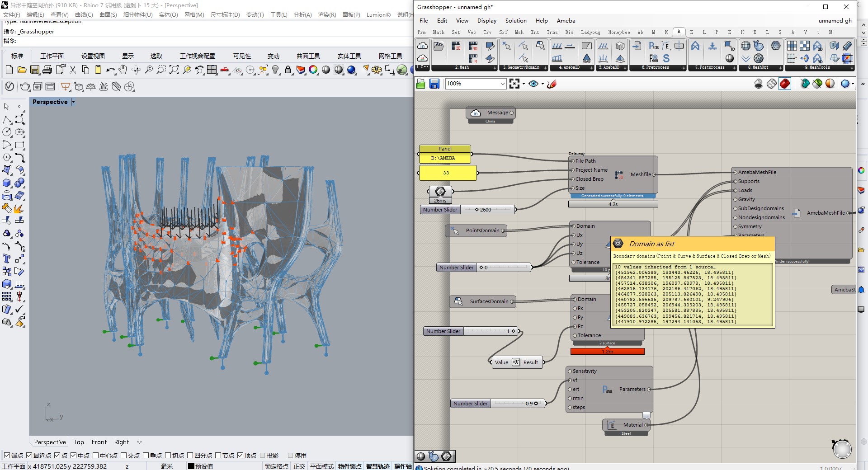Launch Grasshopper via green icon in Rhino toolbar

pos(402,70)
